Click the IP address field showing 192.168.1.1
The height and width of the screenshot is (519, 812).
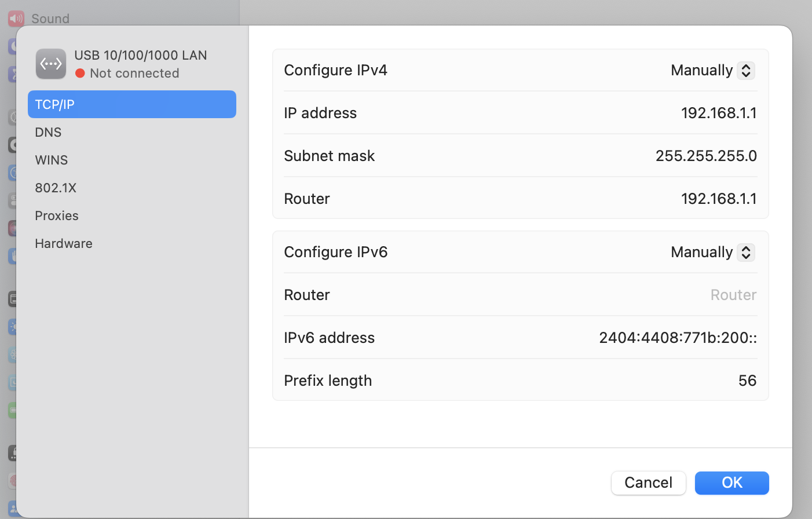point(719,113)
